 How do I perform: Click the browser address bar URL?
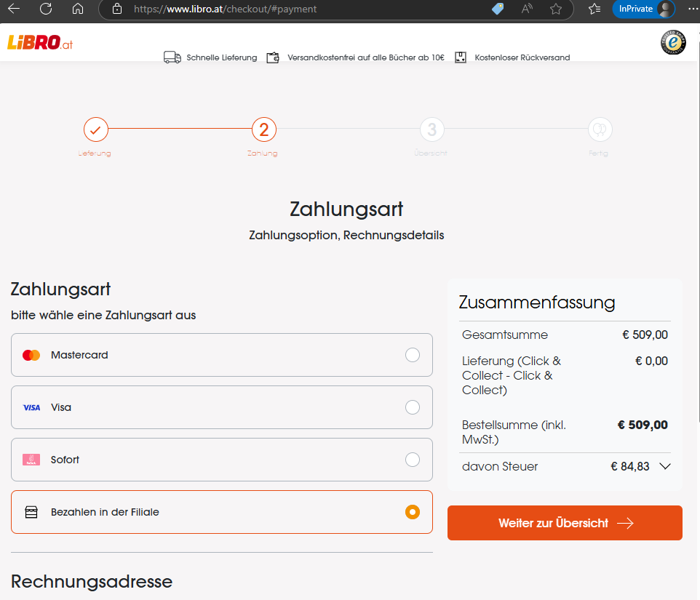click(x=226, y=9)
